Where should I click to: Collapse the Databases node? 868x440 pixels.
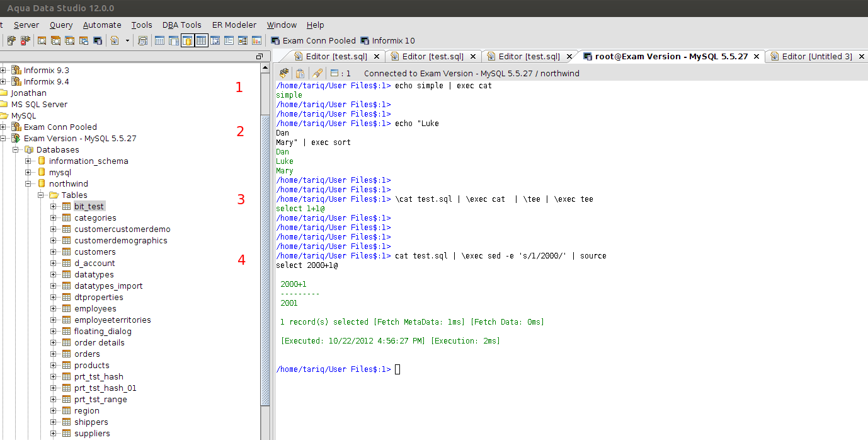[x=15, y=149]
